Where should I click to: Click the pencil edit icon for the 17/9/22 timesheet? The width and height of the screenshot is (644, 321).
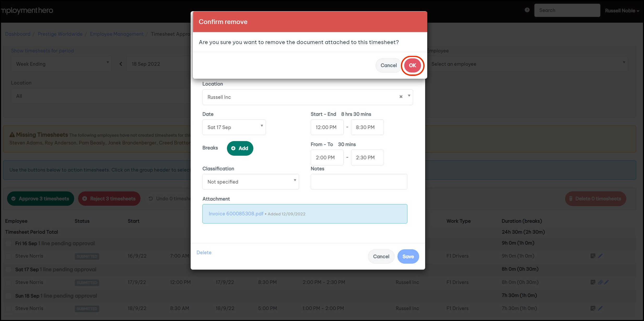[606, 282]
